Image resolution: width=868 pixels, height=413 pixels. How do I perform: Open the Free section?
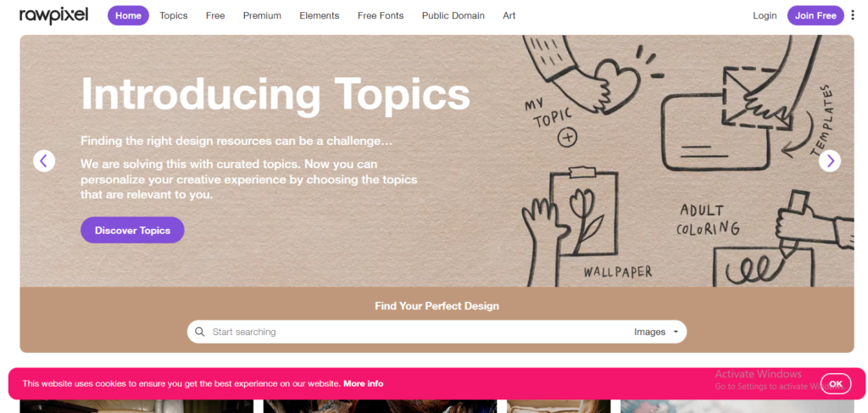click(x=215, y=15)
